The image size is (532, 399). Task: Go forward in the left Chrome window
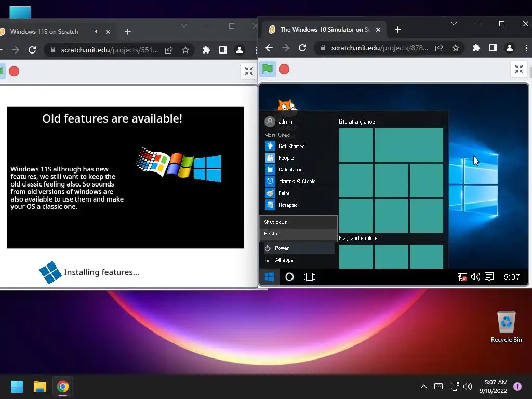click(x=16, y=50)
